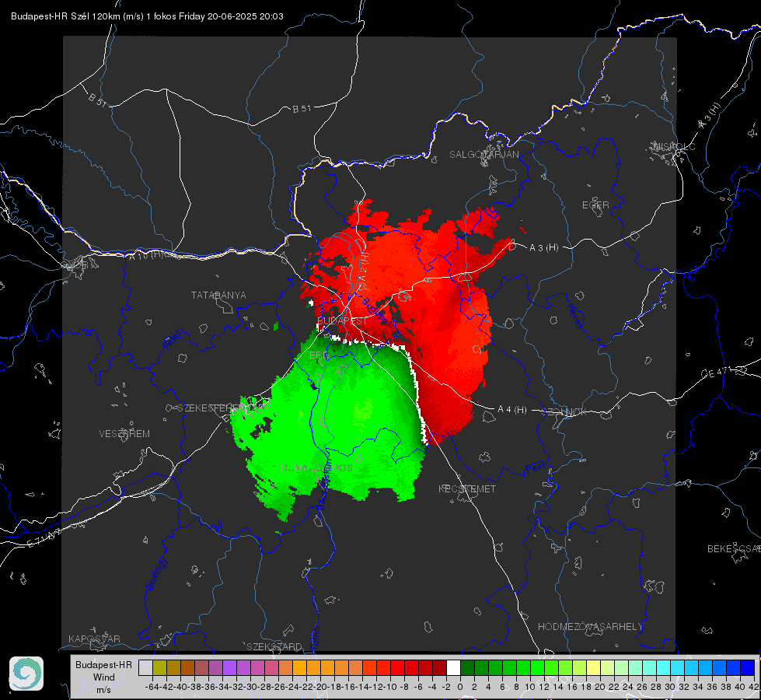Click the Budapest-HR Wind m/s legend caption
761x700 pixels.
click(x=104, y=677)
